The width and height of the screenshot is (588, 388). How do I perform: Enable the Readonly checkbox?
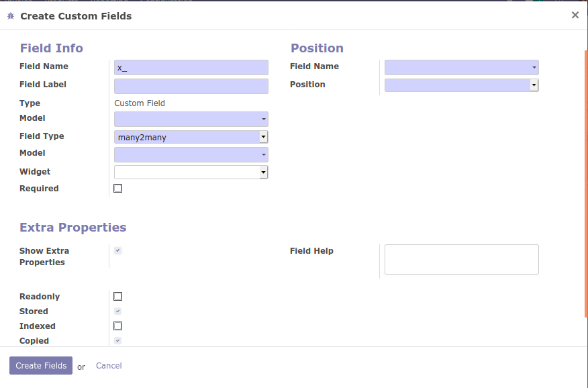(x=118, y=297)
